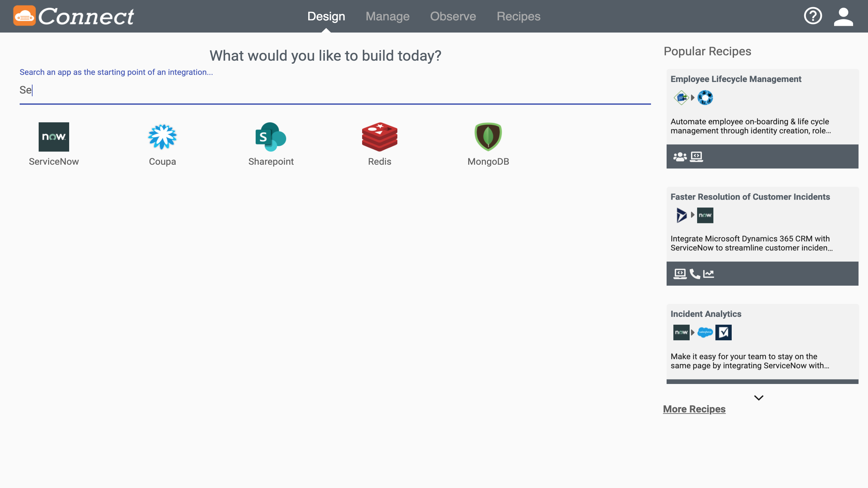Click Salesforce icon in Incident Analytics recipe
The height and width of the screenshot is (488, 868).
click(705, 332)
